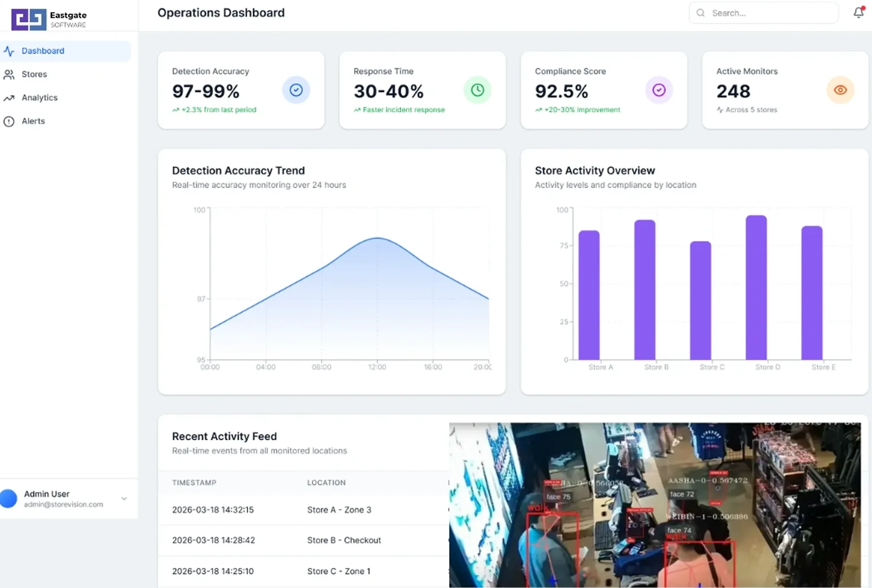Viewport: 872px width, 588px height.
Task: Select the Store A bar
Action: [589, 295]
